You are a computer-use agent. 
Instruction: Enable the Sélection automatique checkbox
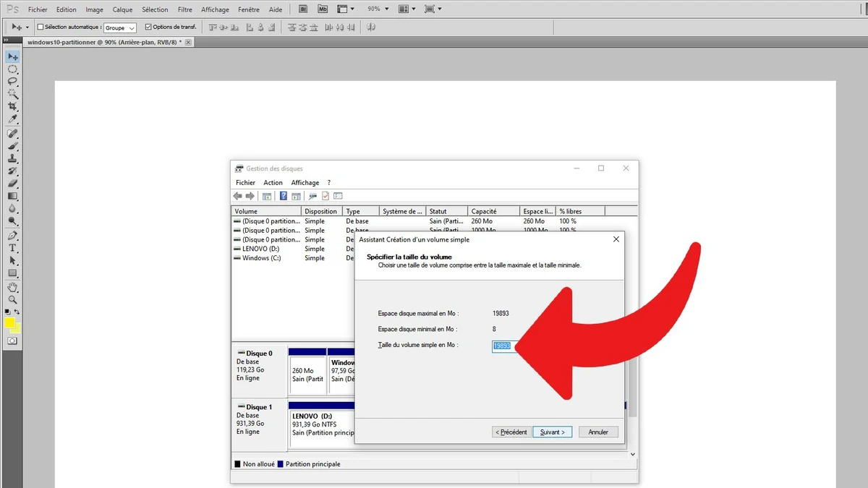click(x=41, y=27)
